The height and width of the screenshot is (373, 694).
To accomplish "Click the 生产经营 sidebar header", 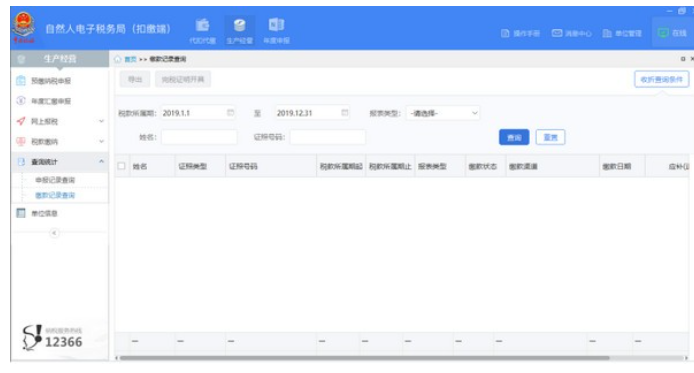I will 59,58.
